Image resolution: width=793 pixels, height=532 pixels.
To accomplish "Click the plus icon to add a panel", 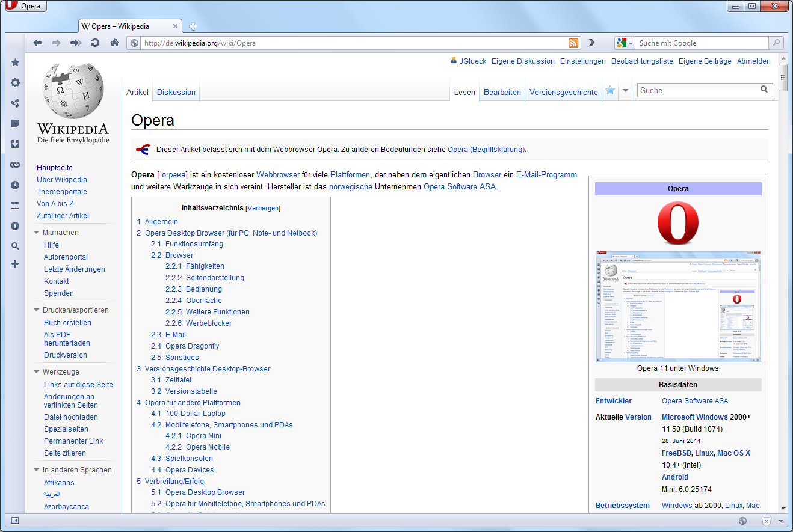I will [16, 264].
